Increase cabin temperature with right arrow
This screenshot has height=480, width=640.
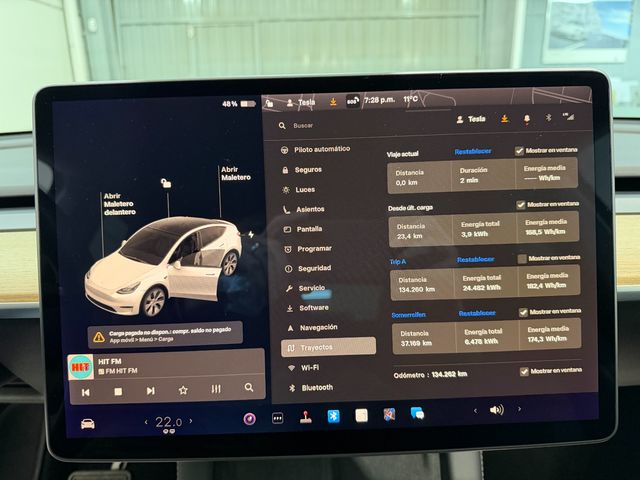tap(191, 420)
